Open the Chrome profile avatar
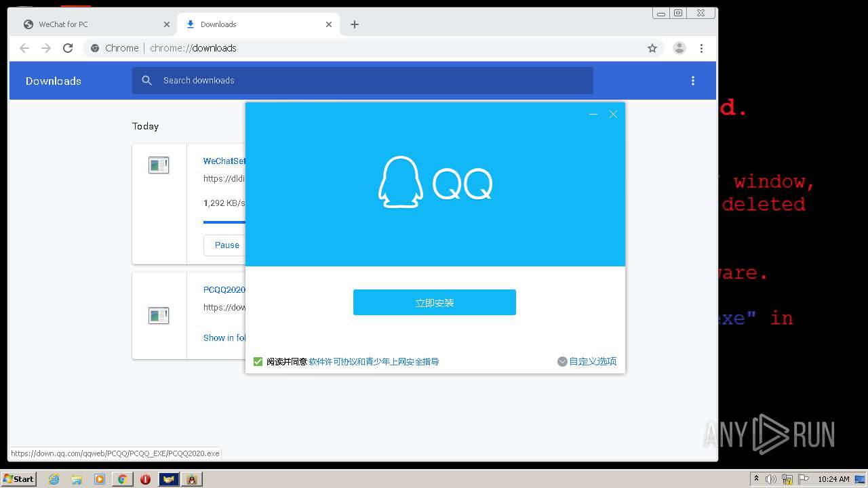868x488 pixels. [679, 48]
